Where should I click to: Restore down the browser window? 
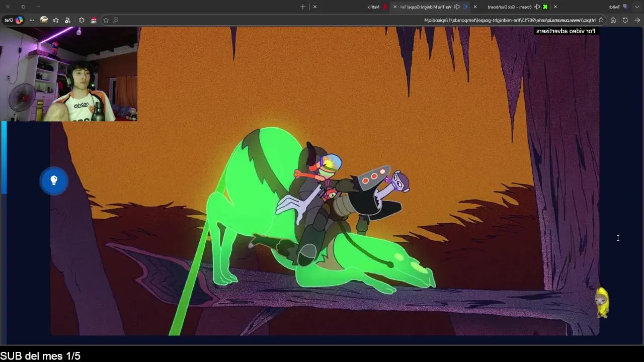[x=23, y=7]
